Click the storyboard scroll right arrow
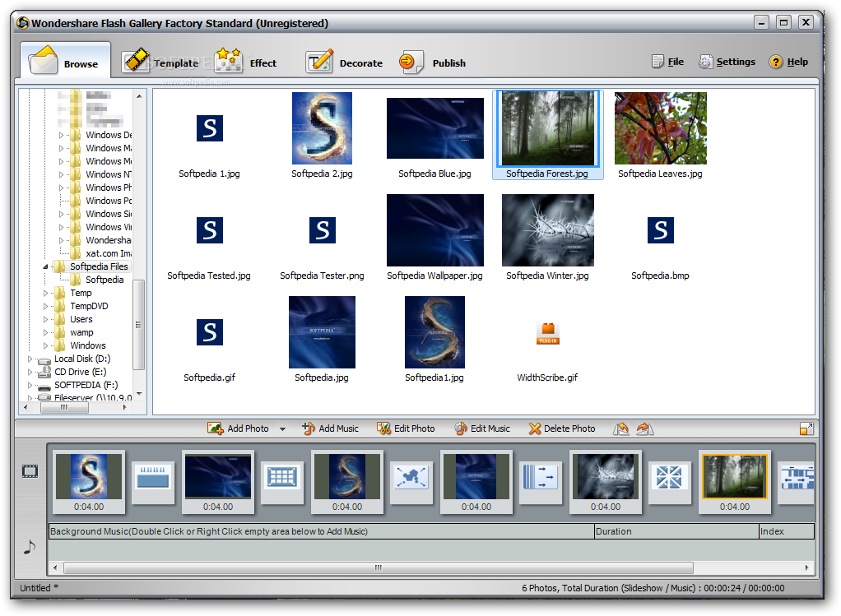 [806, 567]
